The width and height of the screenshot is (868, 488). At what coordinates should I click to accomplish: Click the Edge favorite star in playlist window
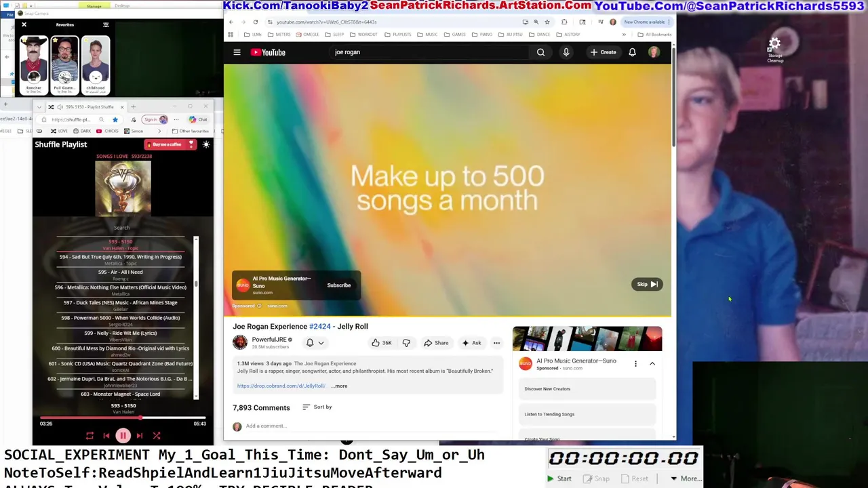(x=115, y=119)
